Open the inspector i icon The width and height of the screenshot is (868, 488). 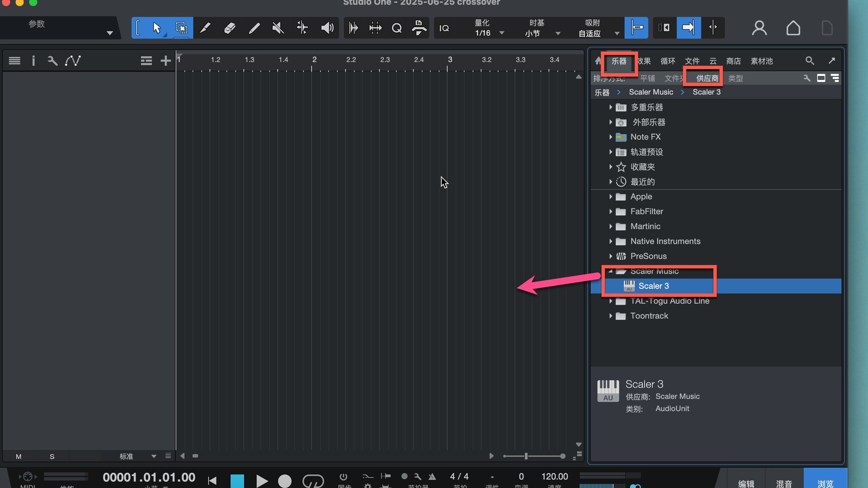pyautogui.click(x=33, y=61)
